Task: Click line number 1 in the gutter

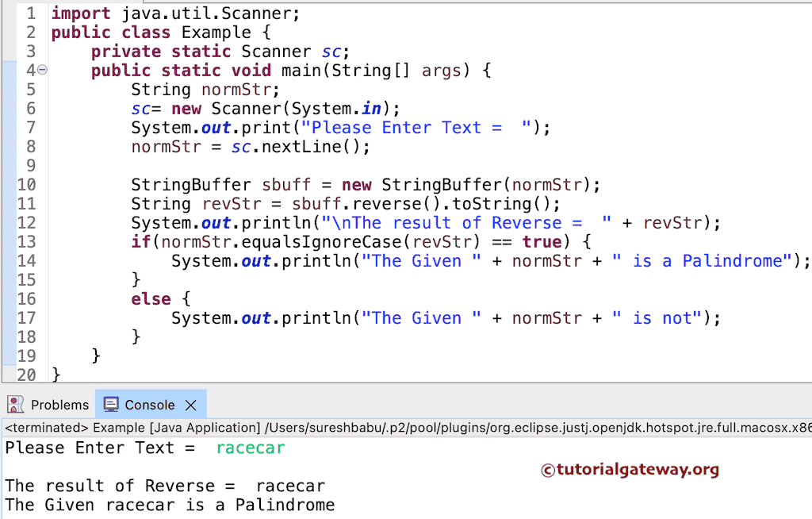Action: coord(31,13)
